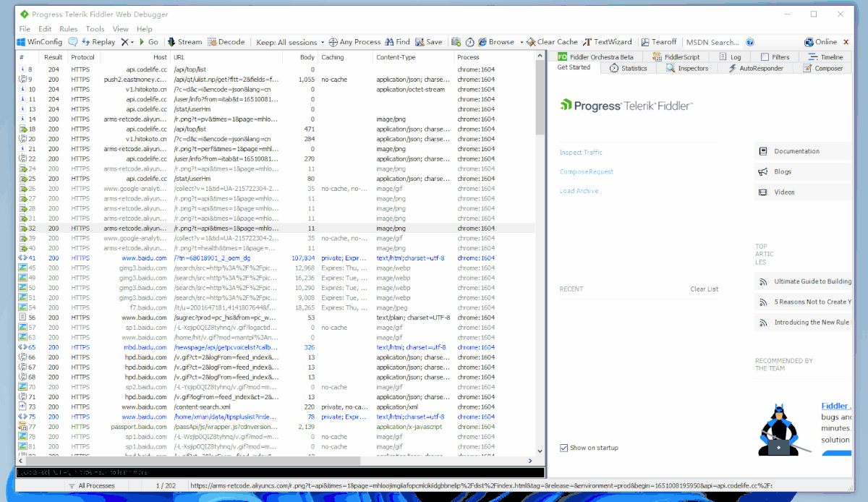Click the Documentation book icon
868x502 pixels.
point(762,151)
